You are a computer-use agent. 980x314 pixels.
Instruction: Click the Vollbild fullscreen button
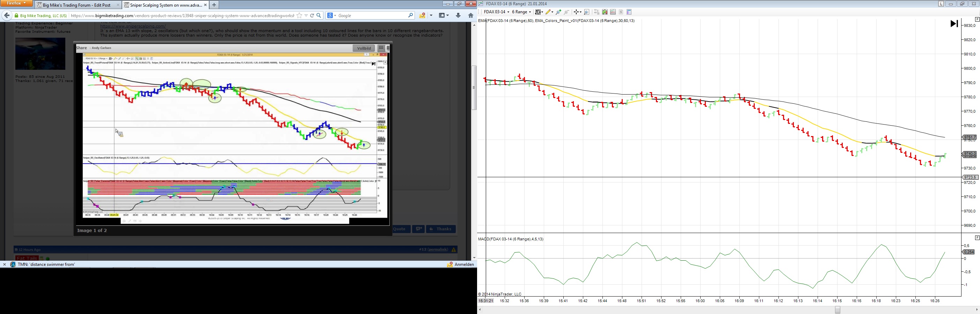pyautogui.click(x=364, y=48)
